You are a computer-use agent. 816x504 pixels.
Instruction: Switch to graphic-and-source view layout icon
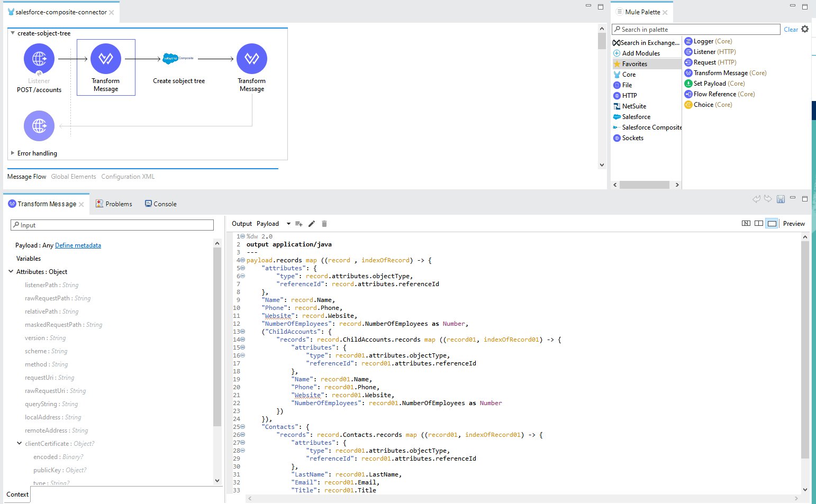point(746,224)
